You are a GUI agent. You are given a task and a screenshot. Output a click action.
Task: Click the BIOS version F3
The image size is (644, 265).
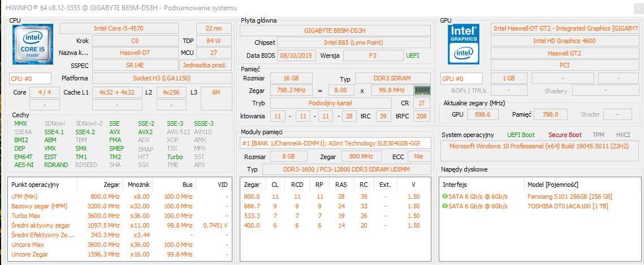373,55
